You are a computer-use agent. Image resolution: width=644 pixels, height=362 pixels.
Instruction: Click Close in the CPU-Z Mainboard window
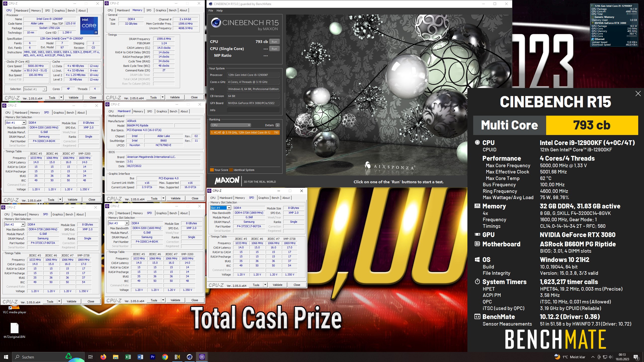click(195, 198)
